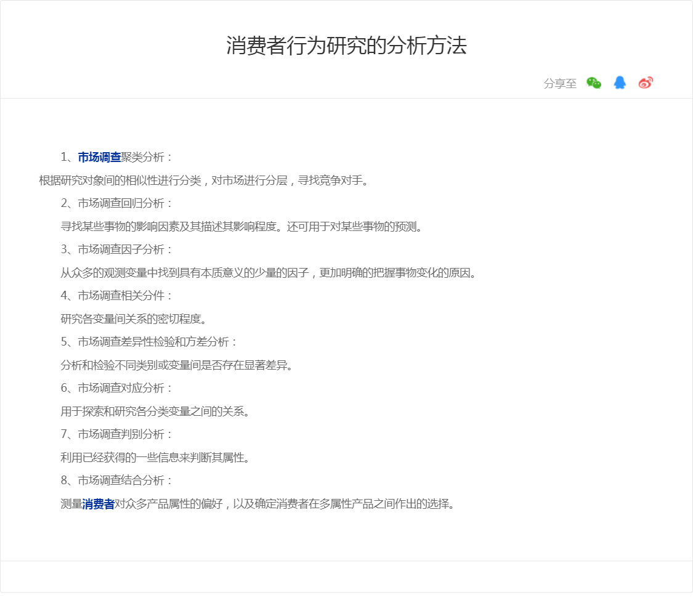This screenshot has width=693, height=616.
Task: Click heading 8、市场调查结合分析
Action: pos(116,480)
